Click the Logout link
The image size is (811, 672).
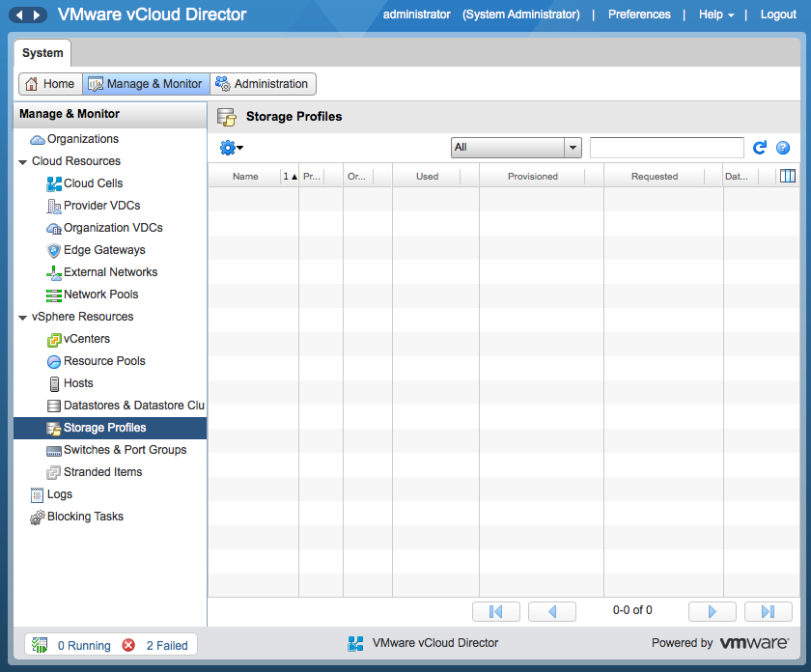pos(778,14)
